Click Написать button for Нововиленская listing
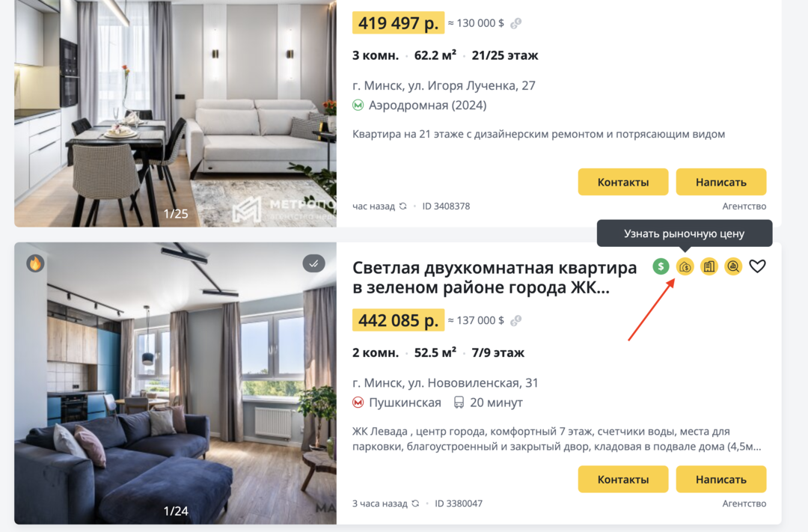 pos(721,480)
